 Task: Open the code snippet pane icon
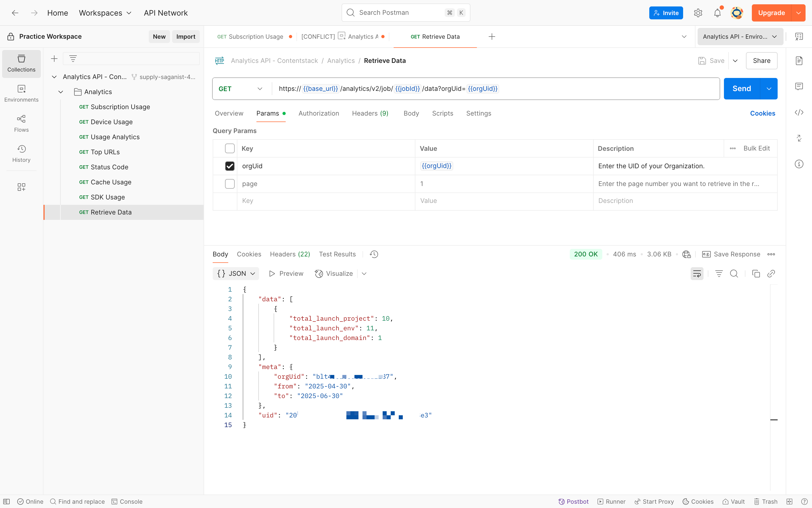tap(799, 112)
